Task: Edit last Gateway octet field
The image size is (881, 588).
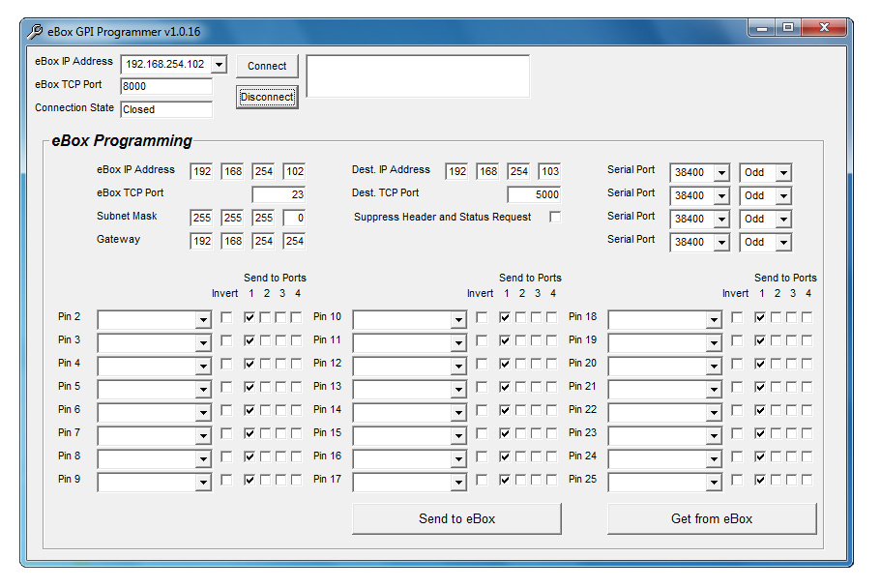Action: (294, 241)
